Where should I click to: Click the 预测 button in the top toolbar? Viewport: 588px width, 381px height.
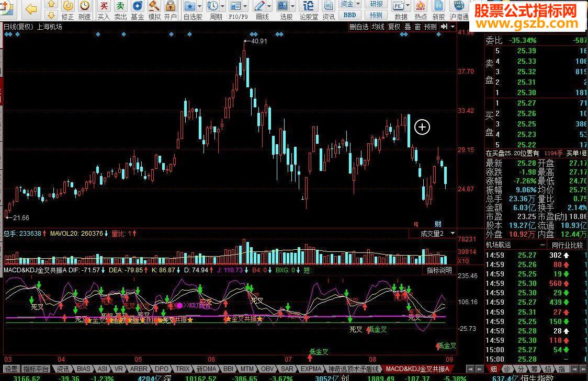pos(376,15)
